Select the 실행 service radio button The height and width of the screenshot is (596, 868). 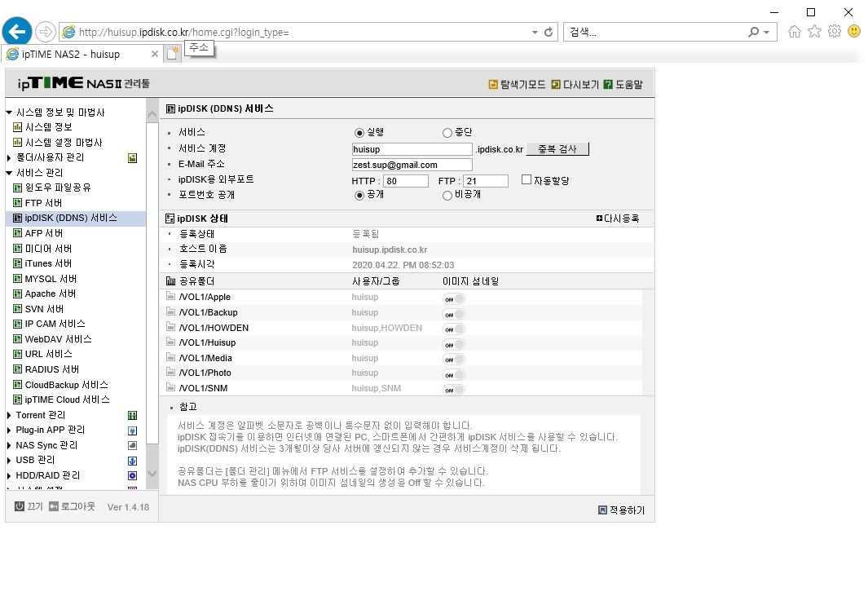(359, 133)
